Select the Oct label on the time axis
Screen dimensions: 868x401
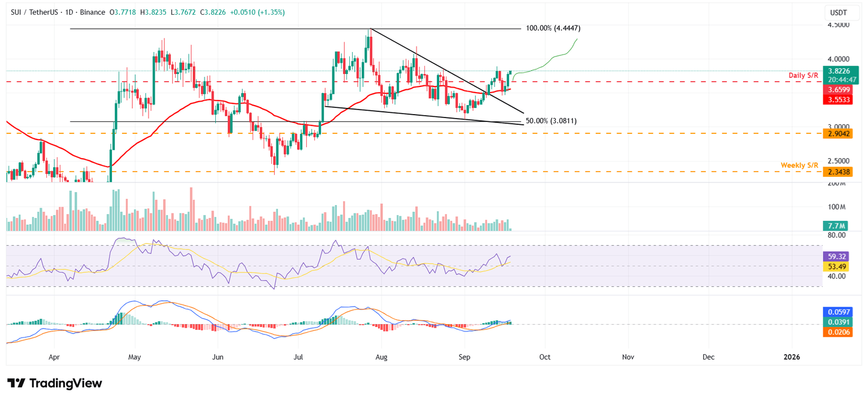[x=545, y=357]
